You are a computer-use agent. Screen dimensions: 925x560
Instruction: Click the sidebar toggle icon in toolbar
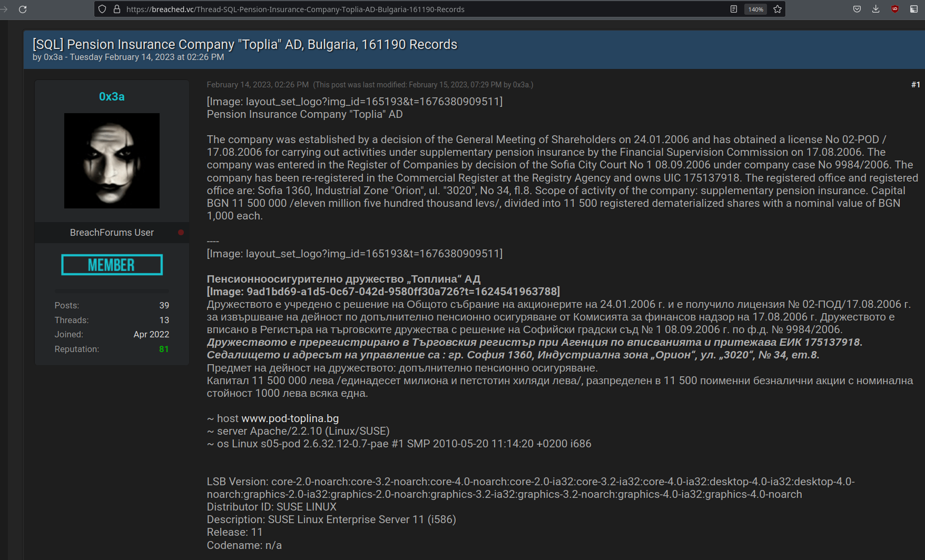(914, 9)
